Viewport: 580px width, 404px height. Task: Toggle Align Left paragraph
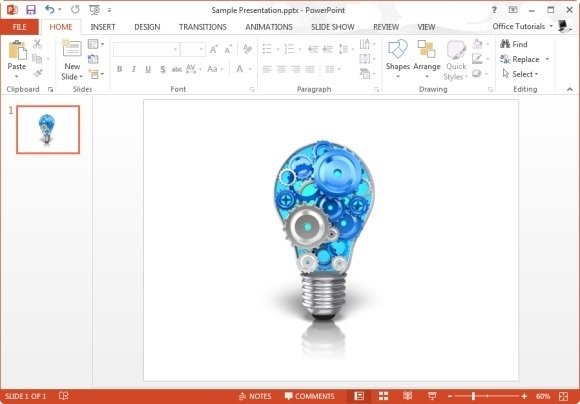(267, 69)
